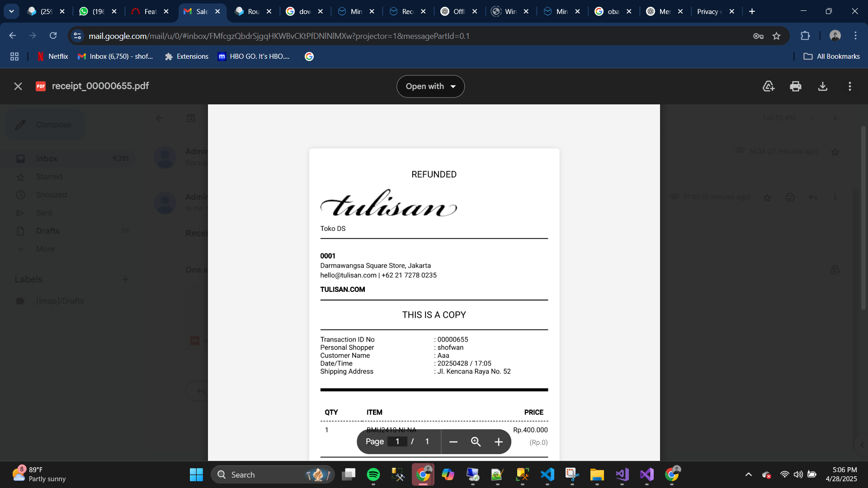
Task: Switch to the WhatsApp tab
Action: 98,11
